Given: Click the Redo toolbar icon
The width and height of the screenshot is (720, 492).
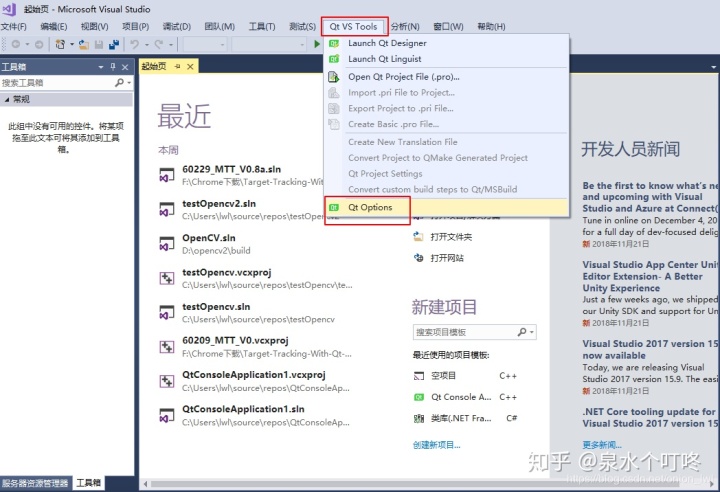Looking at the screenshot, I should tap(158, 45).
